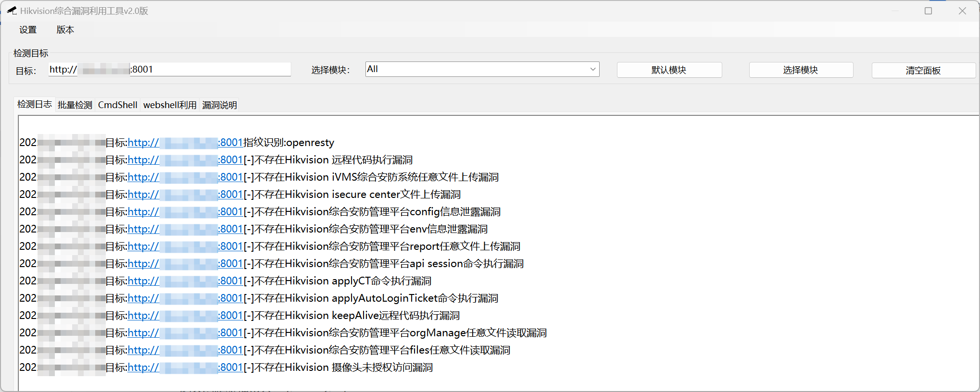
Task: Click the Hikvision app icon in title bar
Action: tap(12, 11)
